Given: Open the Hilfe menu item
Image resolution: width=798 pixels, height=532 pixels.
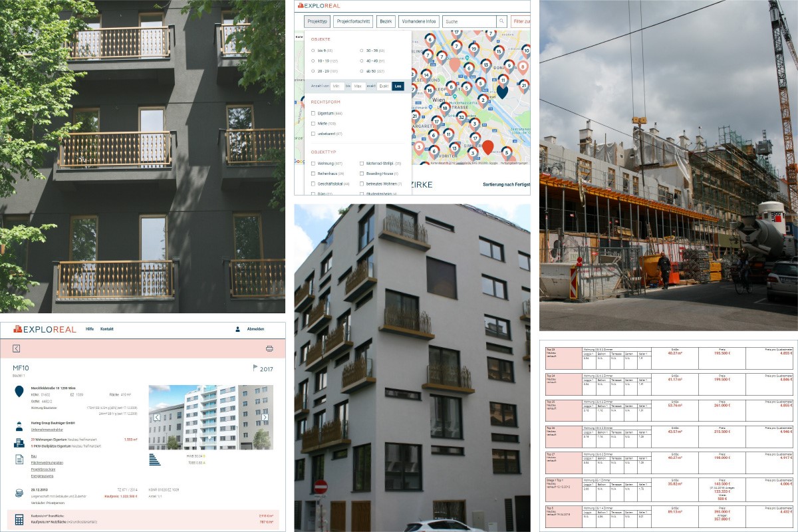Looking at the screenshot, I should click(x=90, y=329).
